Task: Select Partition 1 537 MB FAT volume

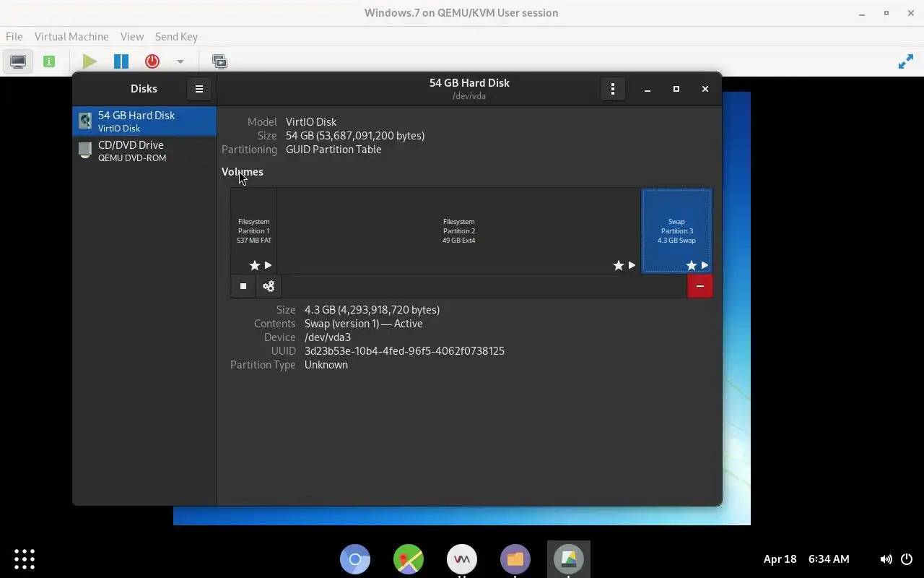Action: (254, 231)
